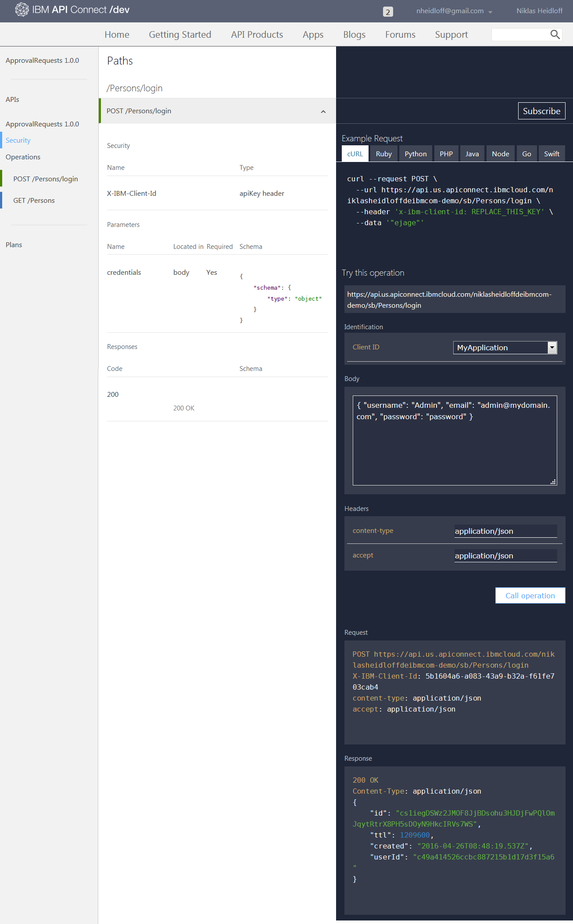Click the 200 OK response description
573x924 pixels.
point(184,408)
